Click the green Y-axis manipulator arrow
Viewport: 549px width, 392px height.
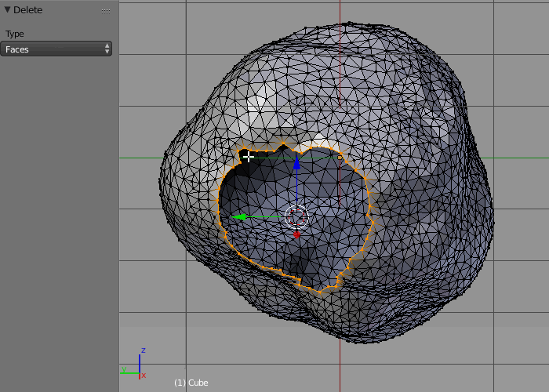coord(239,217)
